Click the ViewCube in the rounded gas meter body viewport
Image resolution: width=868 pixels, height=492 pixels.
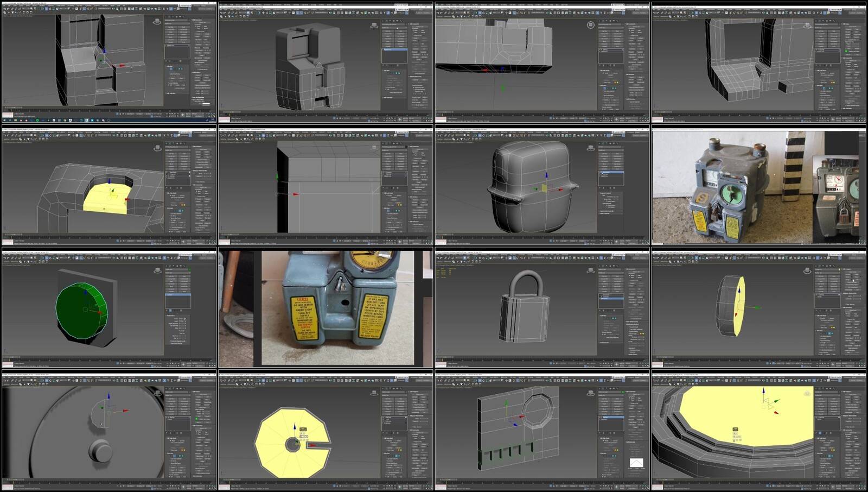tap(591, 148)
